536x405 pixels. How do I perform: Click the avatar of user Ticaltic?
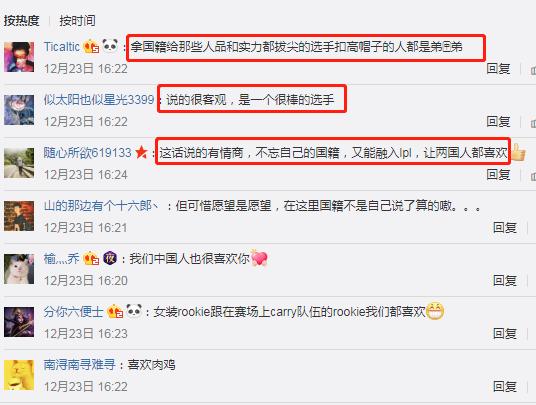point(19,57)
